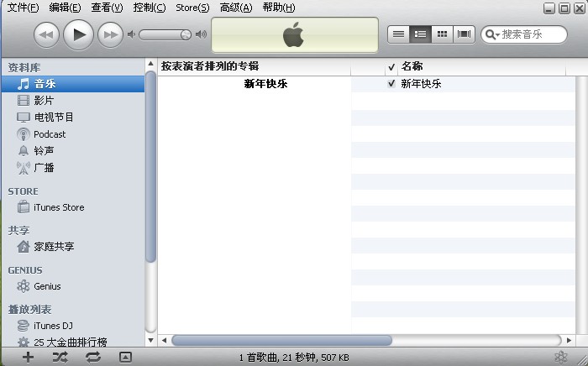Open the 编辑(E) menu
This screenshot has width=588, height=366.
(x=65, y=8)
